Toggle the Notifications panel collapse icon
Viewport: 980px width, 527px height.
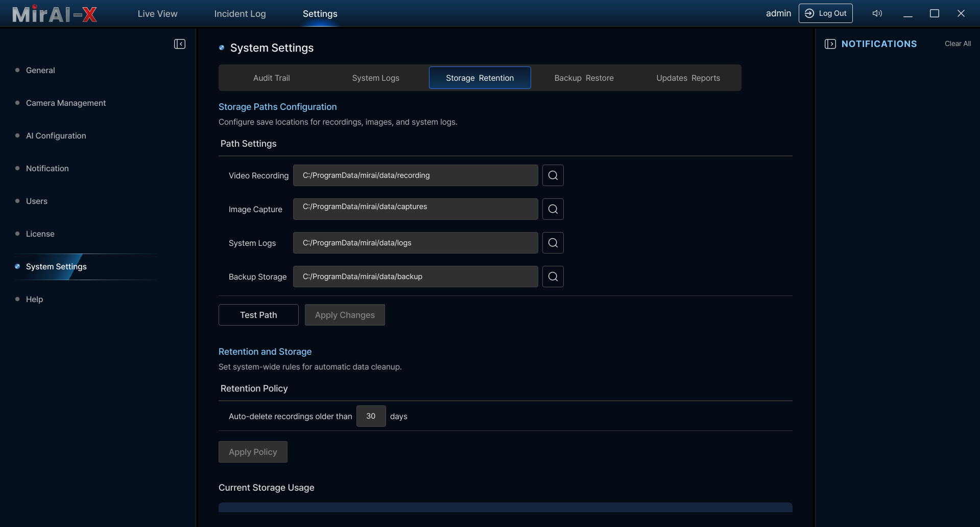[830, 44]
